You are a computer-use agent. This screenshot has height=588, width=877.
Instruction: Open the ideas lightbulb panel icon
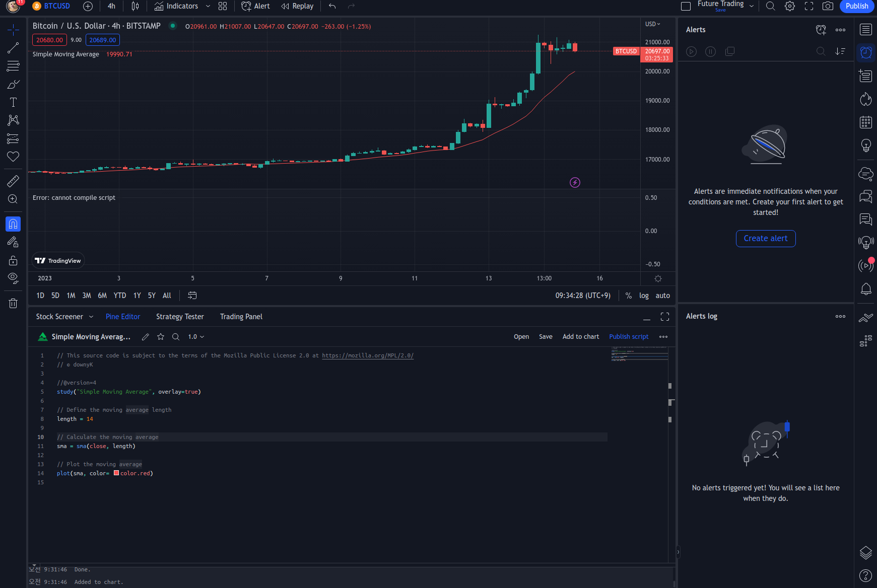tap(866, 145)
